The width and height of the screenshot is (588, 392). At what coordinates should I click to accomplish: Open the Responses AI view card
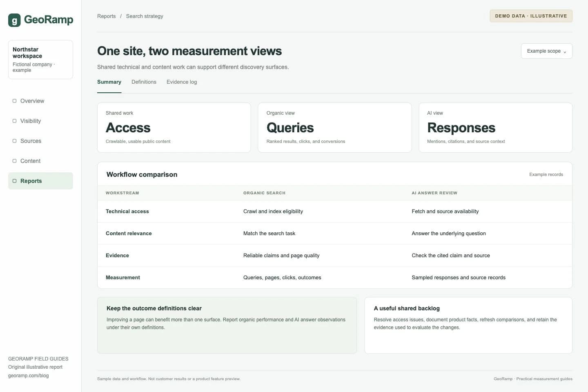[x=495, y=128]
